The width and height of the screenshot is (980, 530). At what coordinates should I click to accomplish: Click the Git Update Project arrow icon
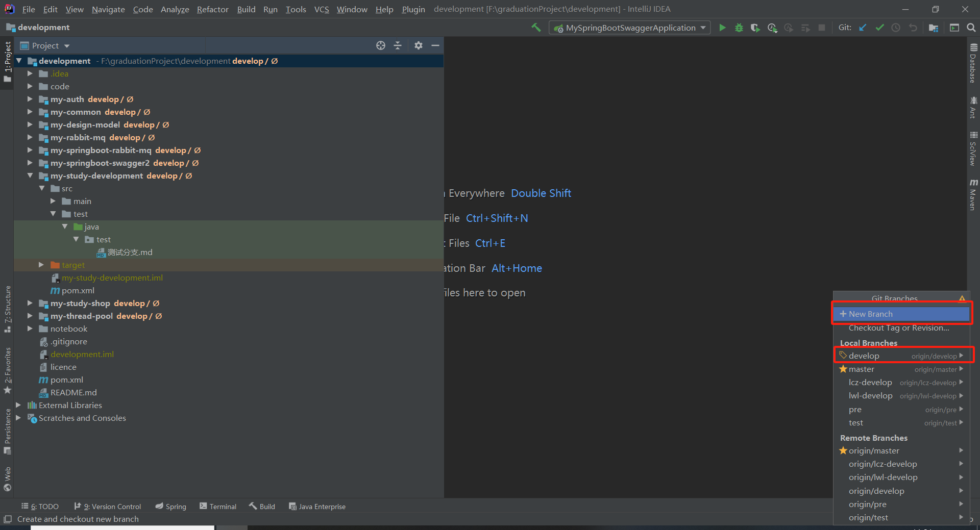point(863,28)
